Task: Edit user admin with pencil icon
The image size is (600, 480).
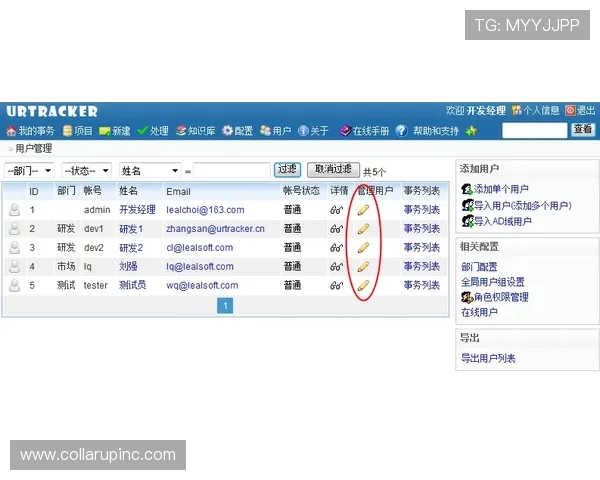Action: pyautogui.click(x=363, y=210)
